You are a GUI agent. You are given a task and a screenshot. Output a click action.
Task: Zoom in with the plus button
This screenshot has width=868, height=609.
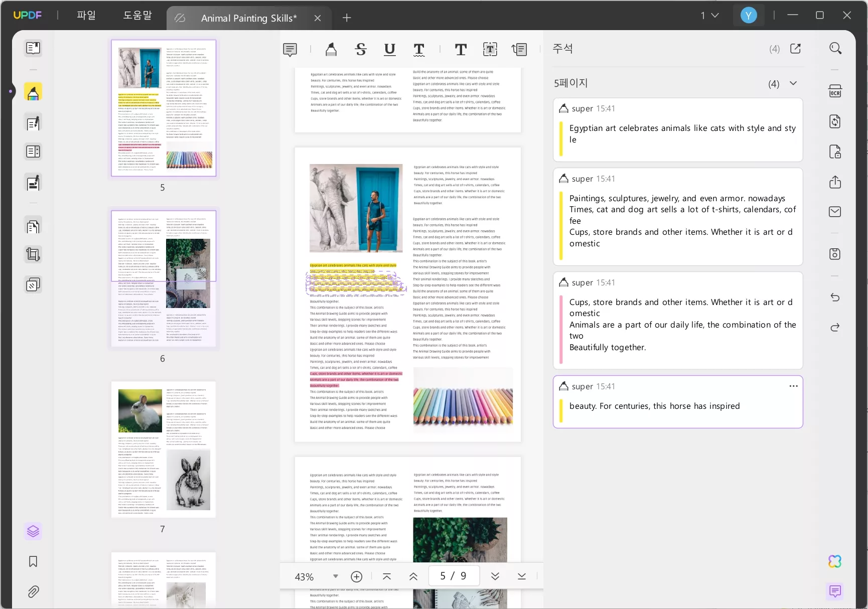(x=356, y=576)
